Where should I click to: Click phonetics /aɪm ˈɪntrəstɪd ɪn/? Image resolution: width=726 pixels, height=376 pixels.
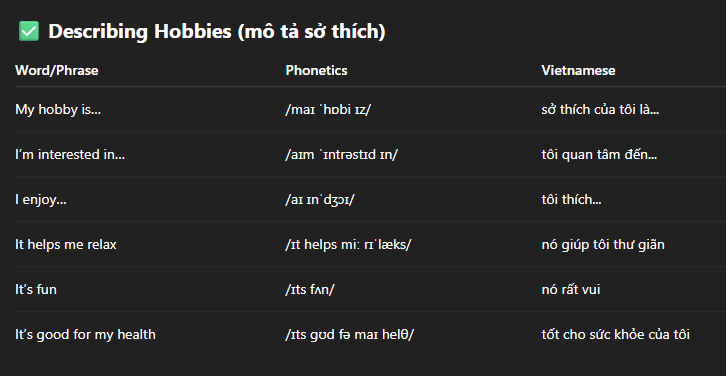click(x=341, y=155)
